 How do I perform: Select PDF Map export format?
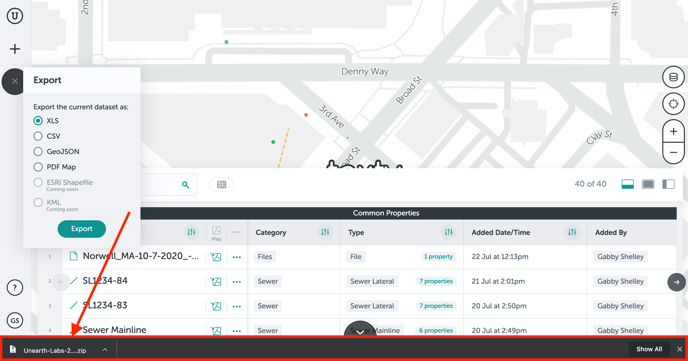click(x=38, y=167)
